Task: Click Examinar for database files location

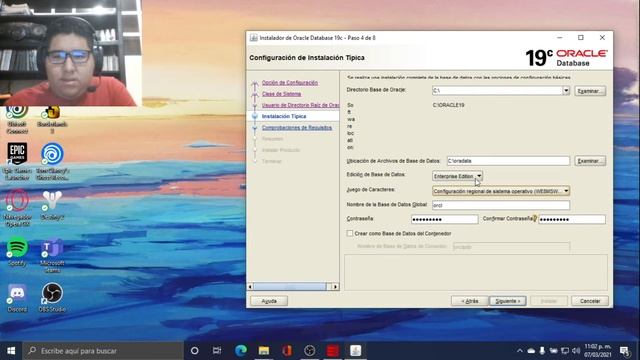Action: [x=590, y=161]
